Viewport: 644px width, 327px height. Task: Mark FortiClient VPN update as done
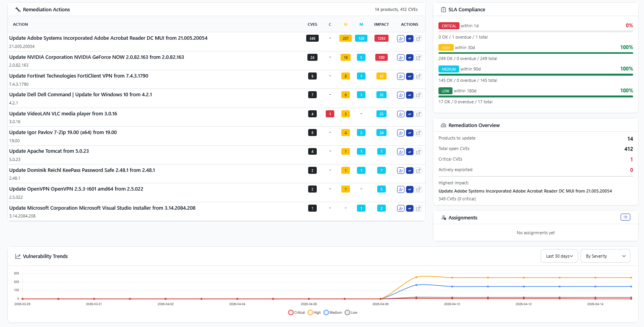click(x=410, y=76)
